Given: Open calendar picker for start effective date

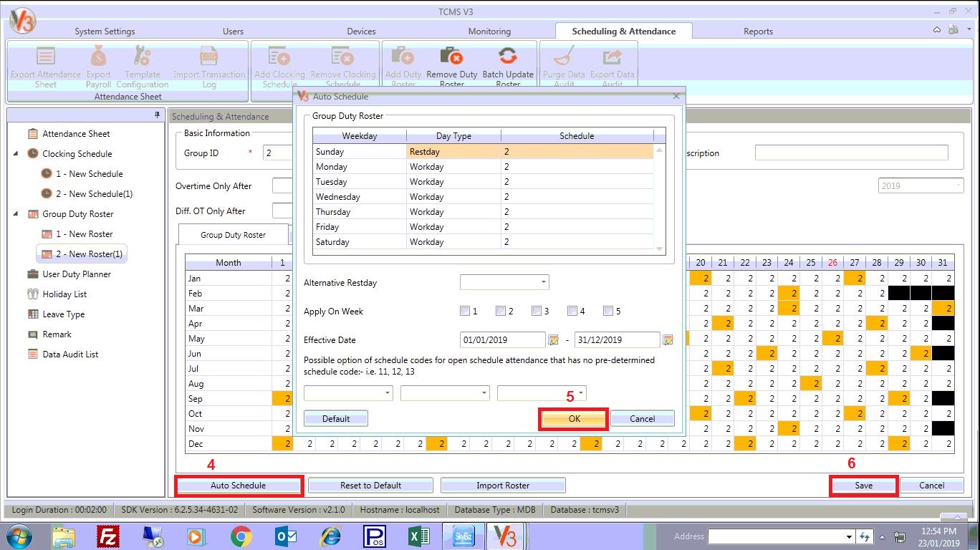Looking at the screenshot, I should coord(553,340).
